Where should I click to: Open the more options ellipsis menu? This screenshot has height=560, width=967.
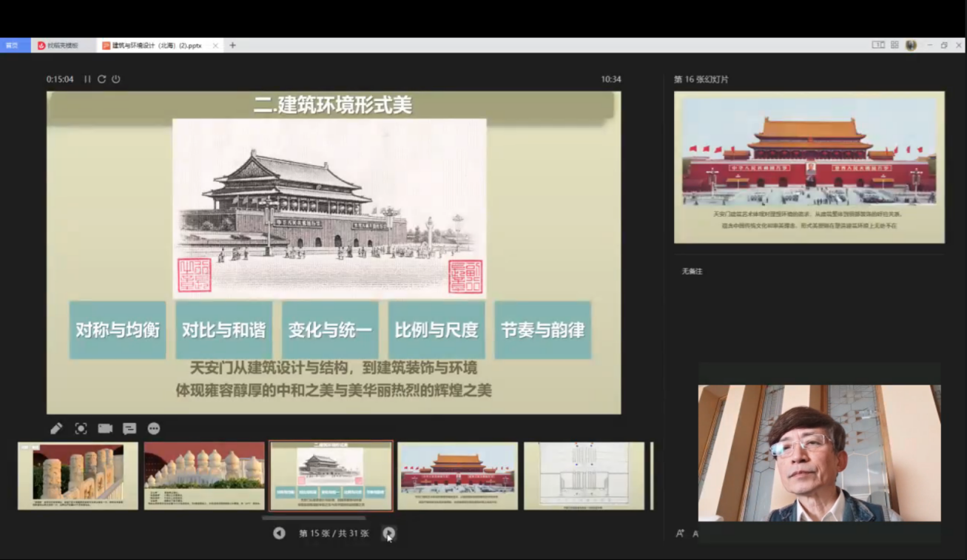coord(154,428)
